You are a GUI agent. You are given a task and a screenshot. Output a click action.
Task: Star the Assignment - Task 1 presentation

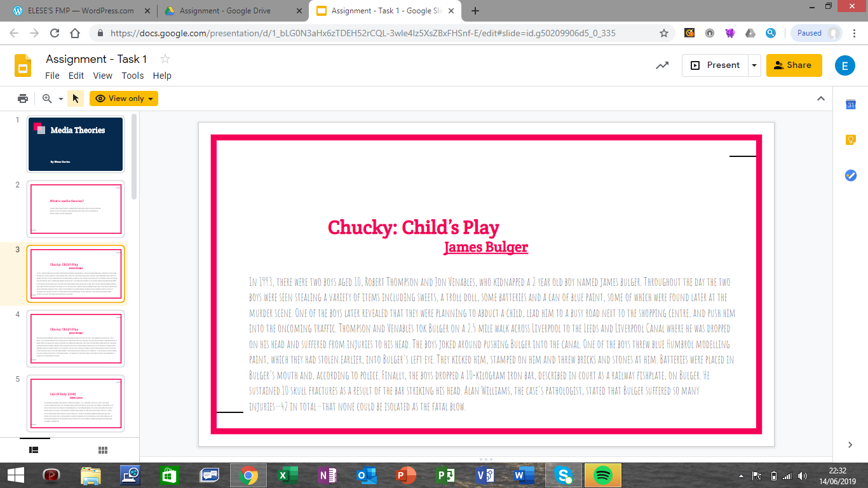pyautogui.click(x=165, y=59)
